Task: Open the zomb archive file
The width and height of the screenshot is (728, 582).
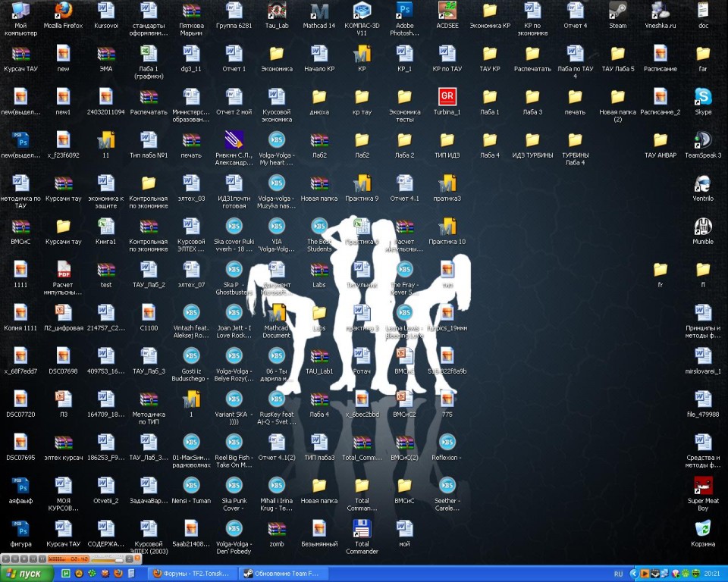Action: point(277,533)
